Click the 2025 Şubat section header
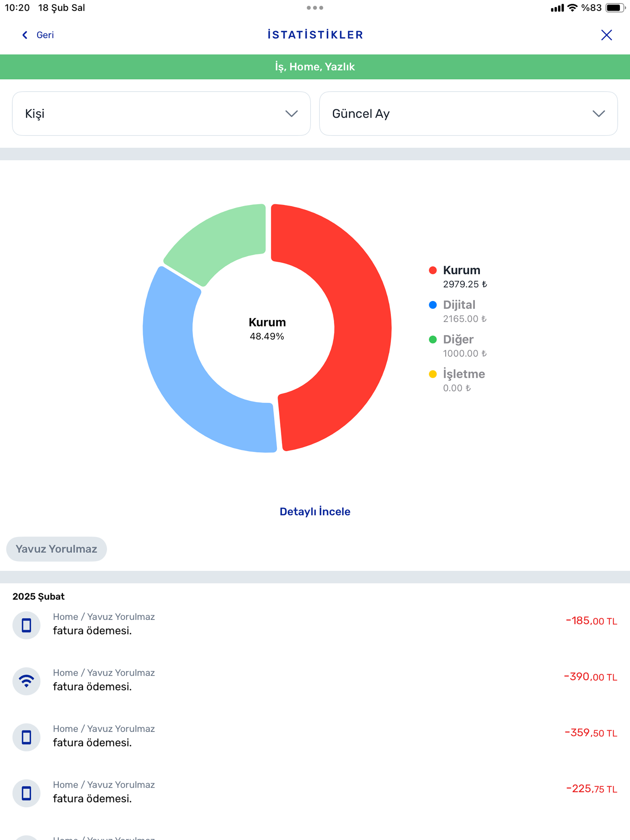Image resolution: width=630 pixels, height=840 pixels. 38,596
